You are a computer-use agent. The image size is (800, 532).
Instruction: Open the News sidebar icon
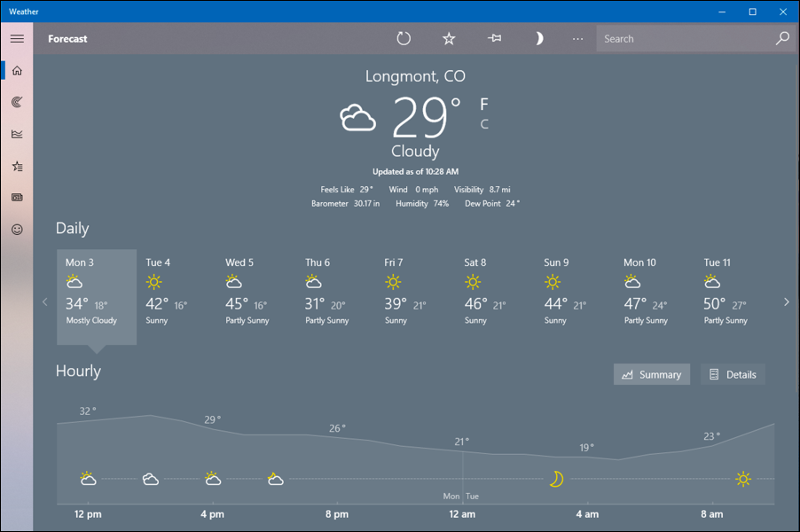pyautogui.click(x=16, y=197)
